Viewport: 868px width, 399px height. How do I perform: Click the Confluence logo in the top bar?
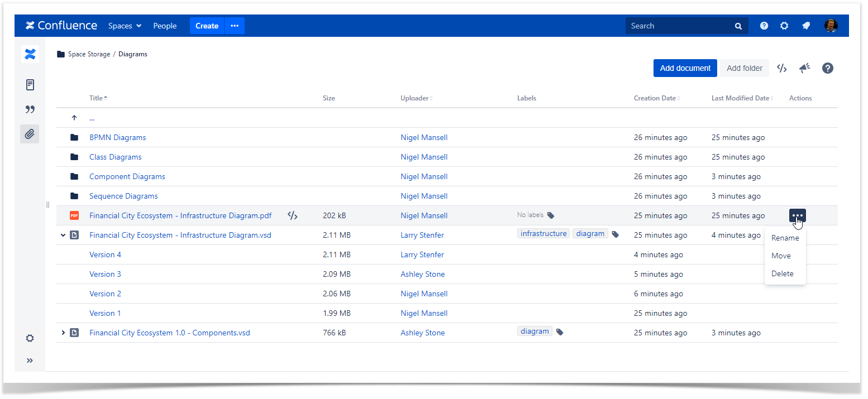(61, 25)
